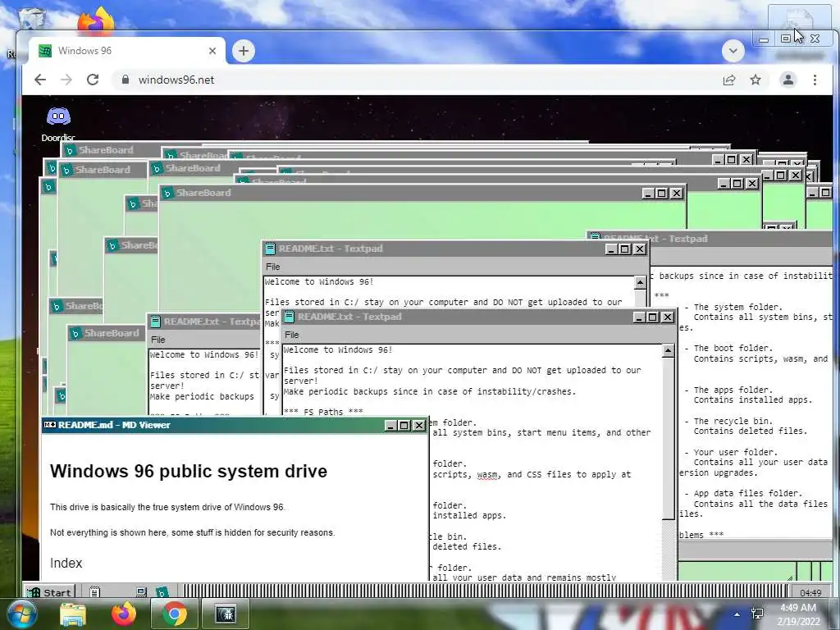This screenshot has height=630, width=840.
Task: Click Chrome forward arrow
Action: click(66, 80)
